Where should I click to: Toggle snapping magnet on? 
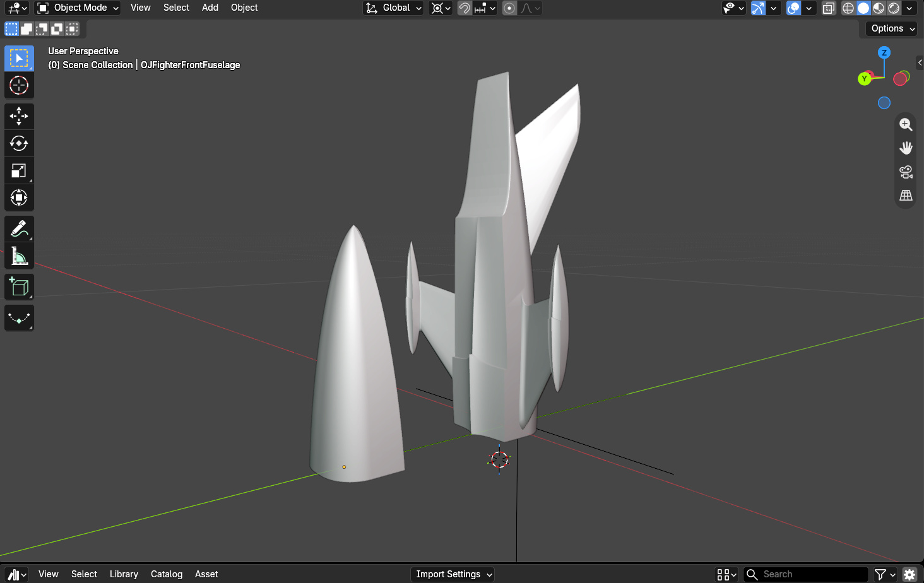tap(465, 8)
